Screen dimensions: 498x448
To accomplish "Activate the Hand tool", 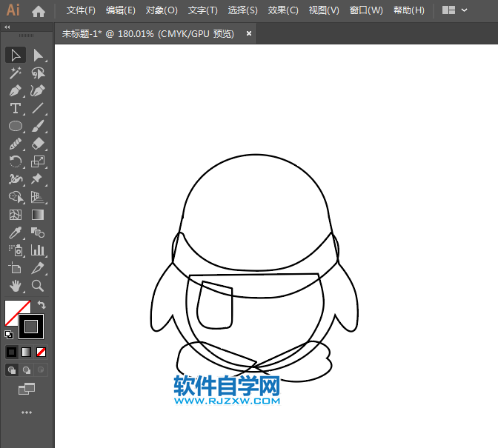I will click(15, 285).
